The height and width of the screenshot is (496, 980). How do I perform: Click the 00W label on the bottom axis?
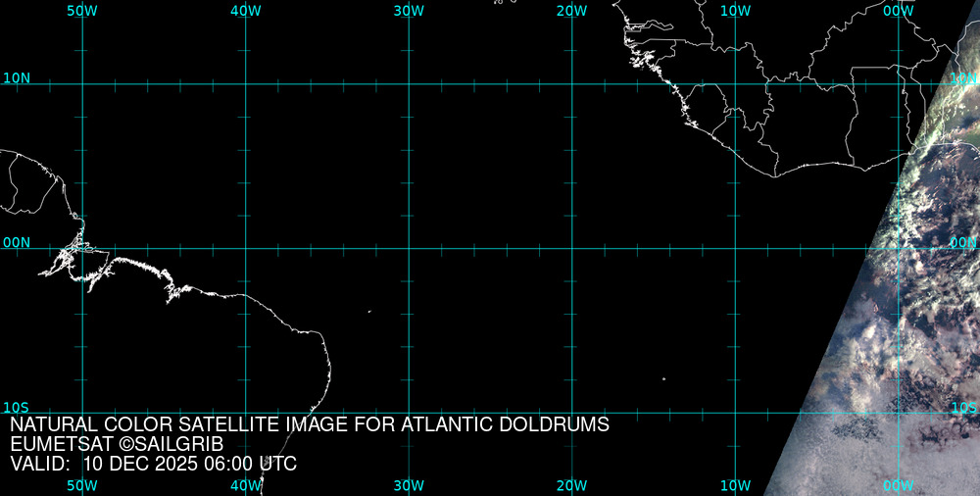point(898,485)
